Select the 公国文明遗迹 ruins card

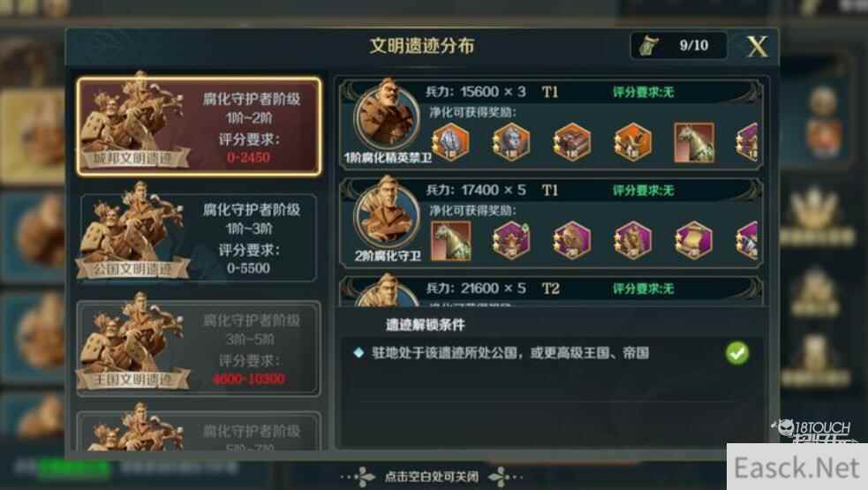(199, 237)
